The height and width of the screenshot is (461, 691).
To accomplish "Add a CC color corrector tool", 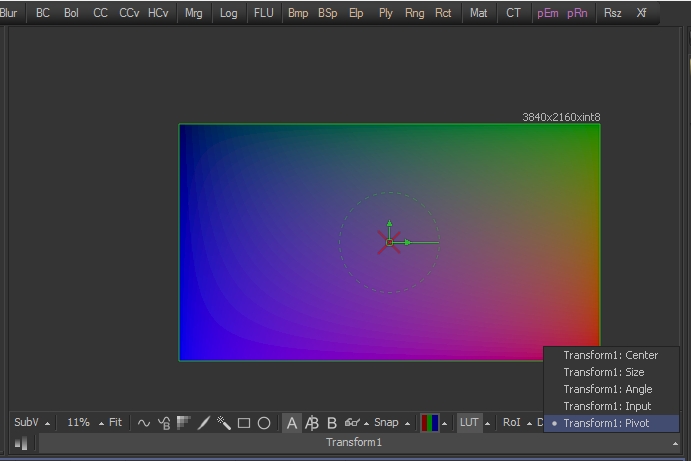I will [100, 13].
